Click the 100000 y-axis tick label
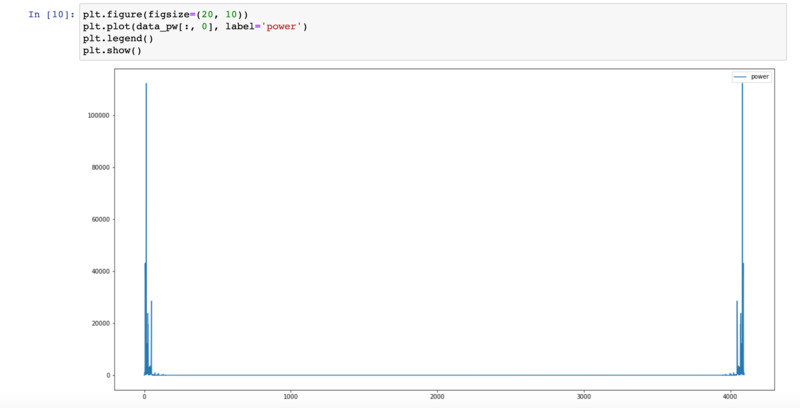Image resolution: width=800 pixels, height=408 pixels. coord(99,115)
